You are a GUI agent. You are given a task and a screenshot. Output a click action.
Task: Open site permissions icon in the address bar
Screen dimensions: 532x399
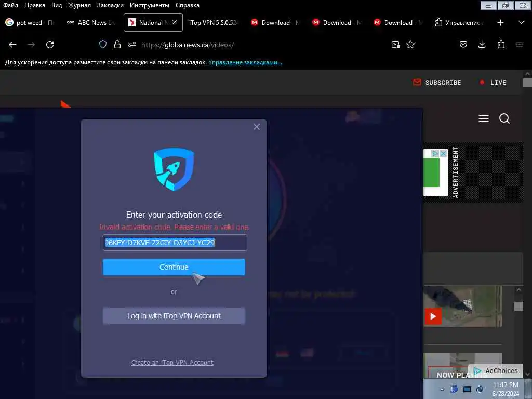pos(132,45)
